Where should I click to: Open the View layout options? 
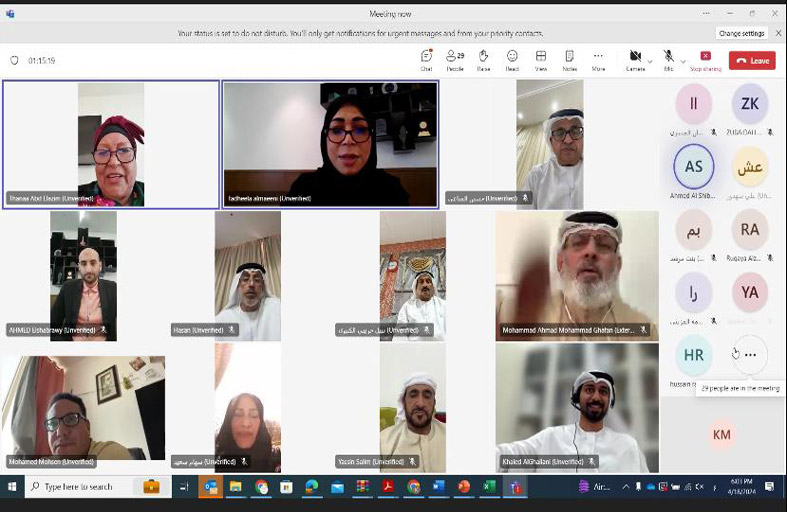click(541, 58)
